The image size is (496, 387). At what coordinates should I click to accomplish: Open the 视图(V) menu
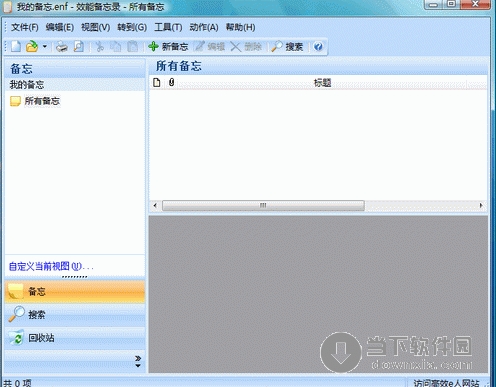point(96,27)
